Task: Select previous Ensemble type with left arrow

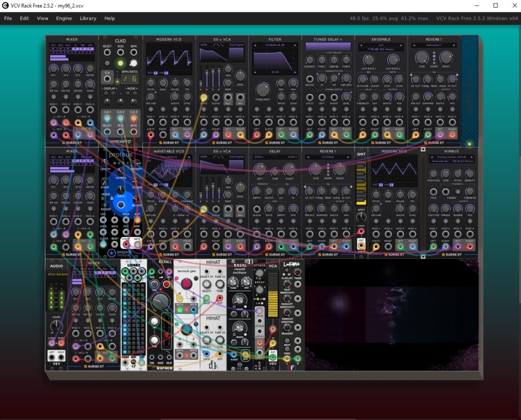Action: click(361, 45)
